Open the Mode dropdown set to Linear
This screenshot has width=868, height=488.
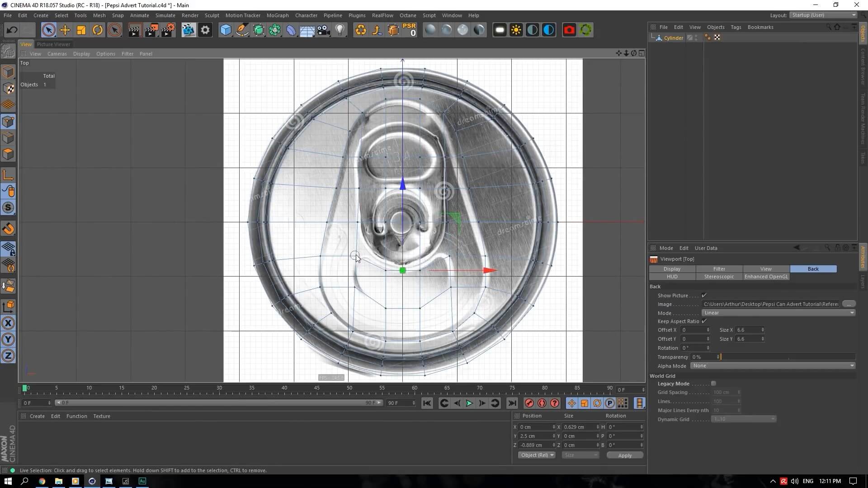[778, 313]
